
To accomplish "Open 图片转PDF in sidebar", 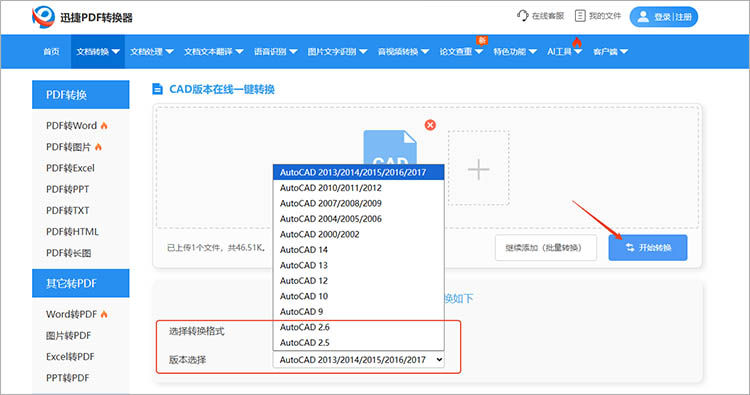I will [68, 335].
